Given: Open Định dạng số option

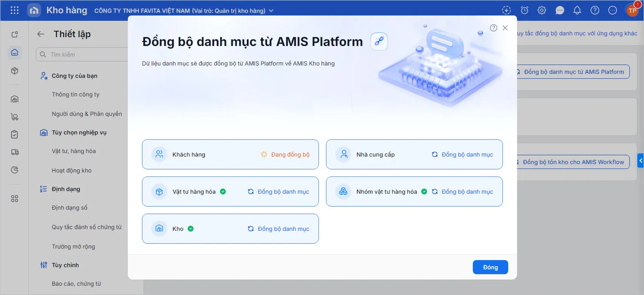Looking at the screenshot, I should click(x=69, y=207).
